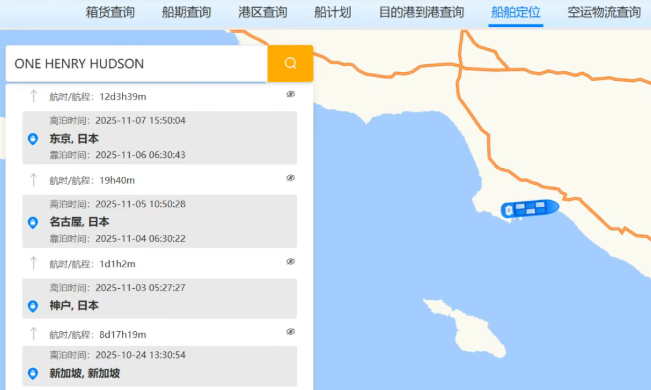The width and height of the screenshot is (651, 390).
Task: Click the arrival time 2025-11-04 06:30:22
Action: point(140,238)
